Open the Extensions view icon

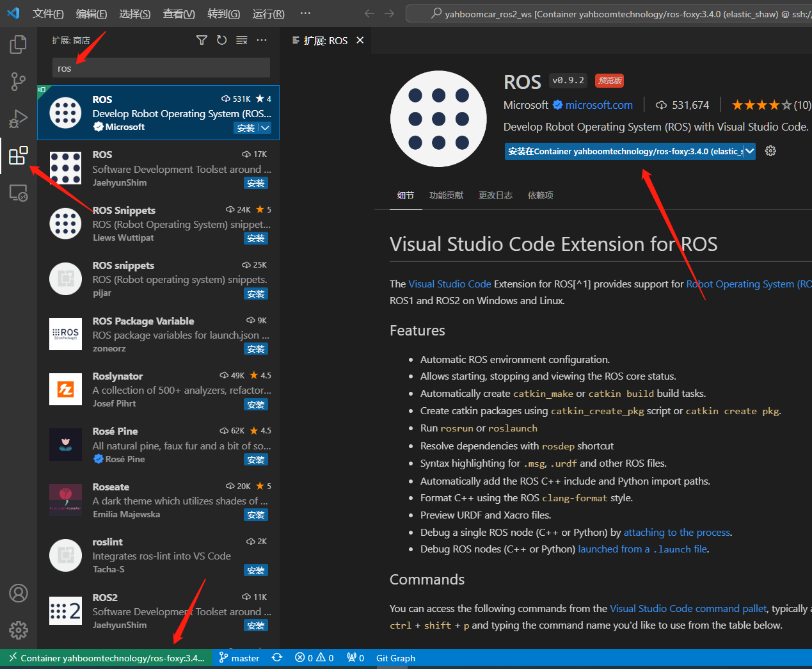(19, 156)
